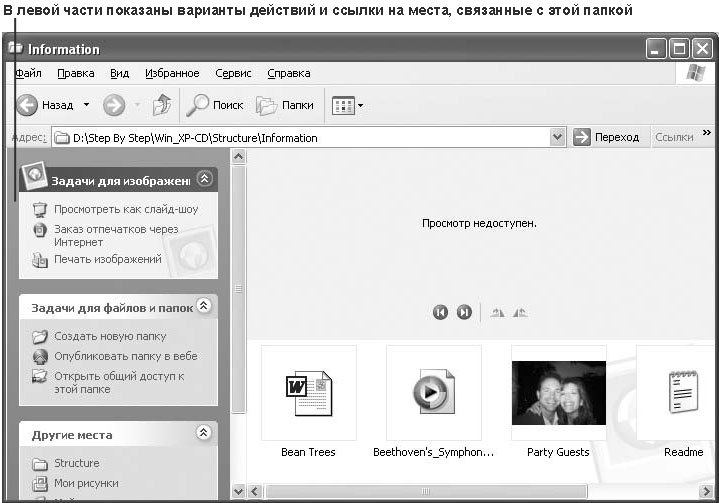Select the Bean Trees Word document
Viewport: 719px width, 503px height.
pyautogui.click(x=309, y=393)
